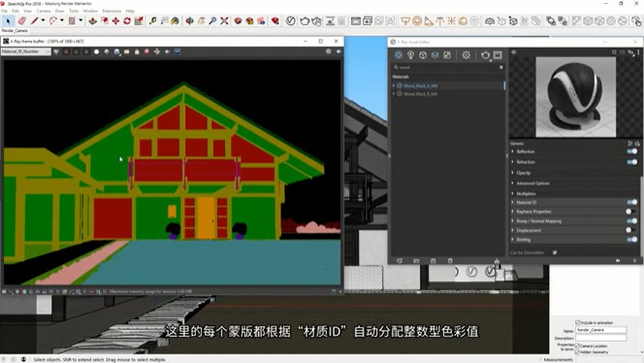Choose the Zoom Extents tool
Screen dimensions: 644x363
pos(224,20)
